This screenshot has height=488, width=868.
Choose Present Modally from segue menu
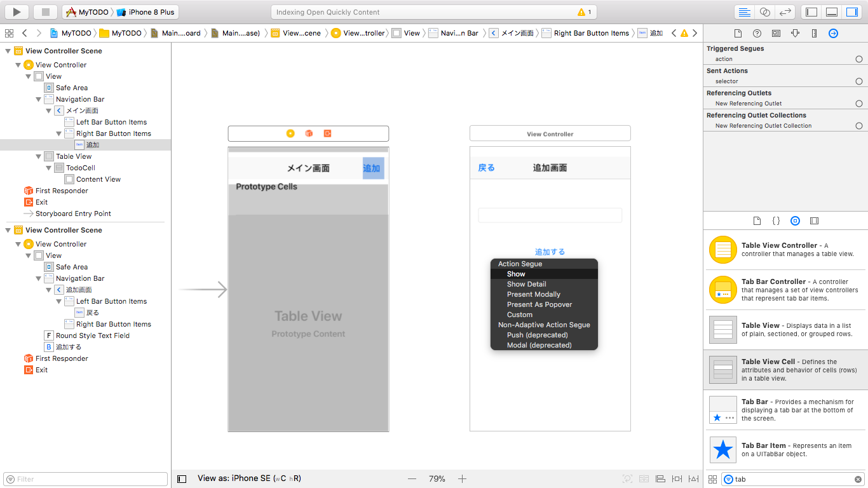pyautogui.click(x=534, y=294)
